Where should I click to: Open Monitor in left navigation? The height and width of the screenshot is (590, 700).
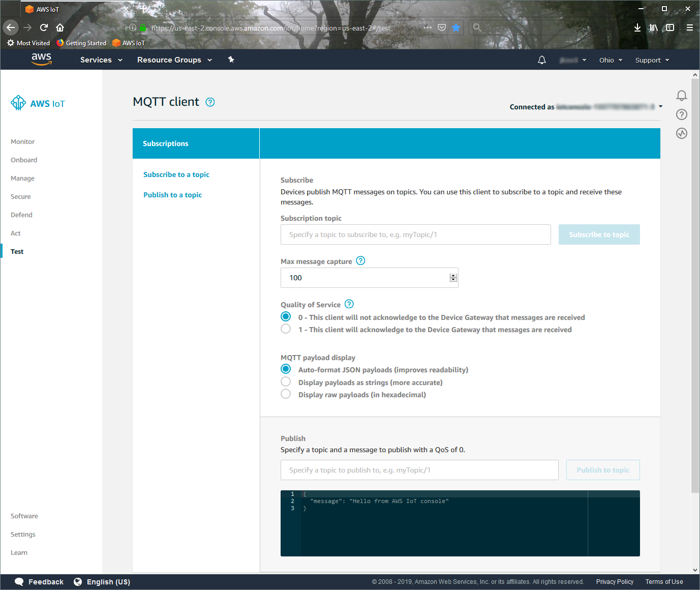23,141
